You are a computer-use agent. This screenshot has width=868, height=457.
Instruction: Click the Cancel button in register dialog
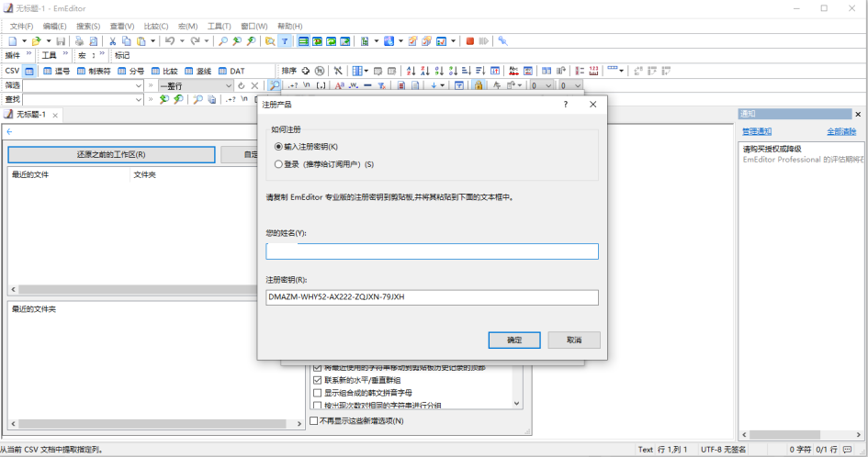pos(574,340)
